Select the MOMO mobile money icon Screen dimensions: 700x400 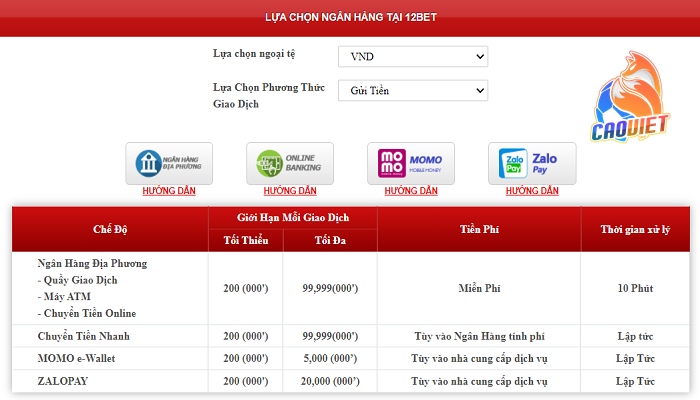(x=411, y=163)
